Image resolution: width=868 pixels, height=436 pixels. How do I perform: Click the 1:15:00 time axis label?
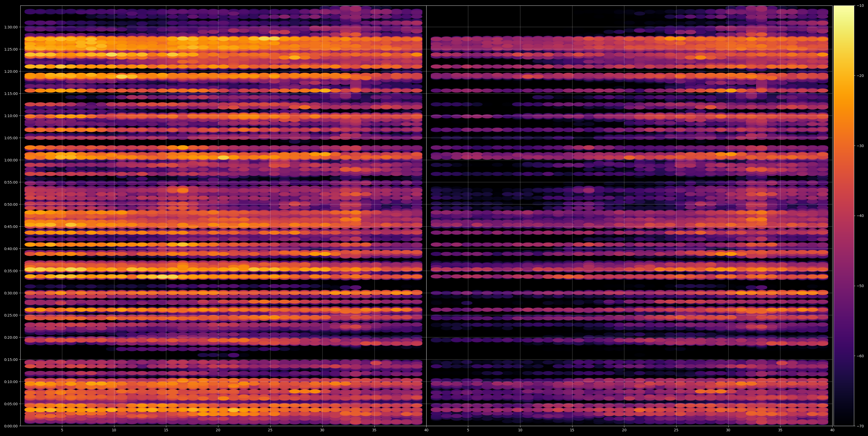(x=11, y=93)
